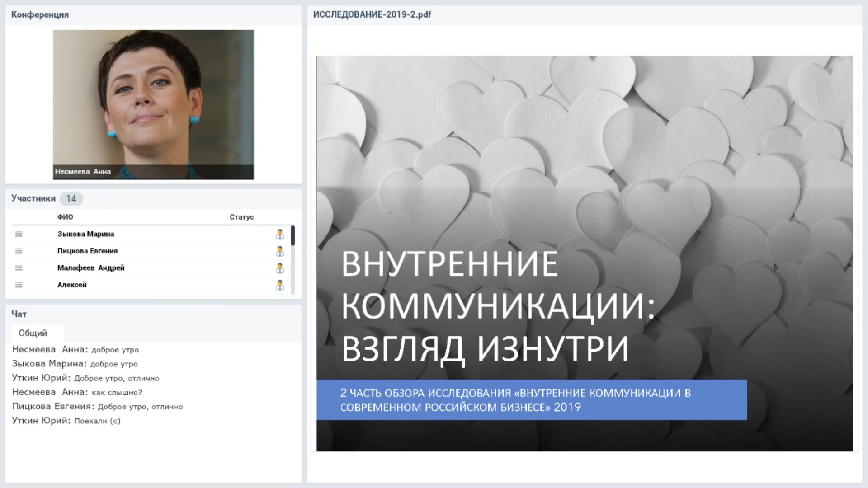Open the row menu beside Малафеев Андрей
Viewport: 868px width, 488px height.
19,267
